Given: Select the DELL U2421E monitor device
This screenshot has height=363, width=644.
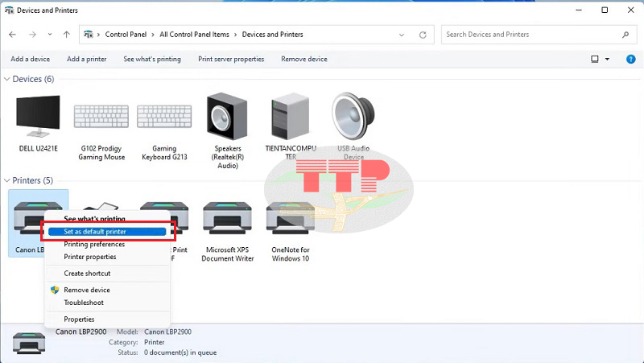Looking at the screenshot, I should tap(38, 123).
